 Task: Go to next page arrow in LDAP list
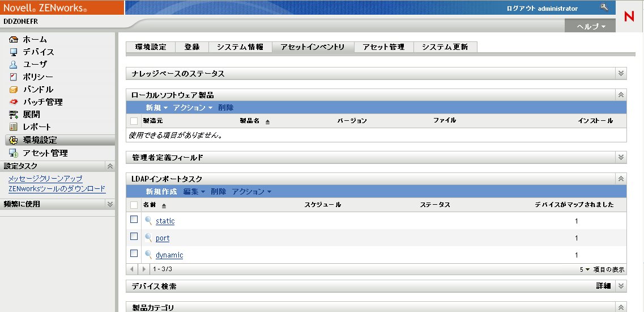[144, 269]
